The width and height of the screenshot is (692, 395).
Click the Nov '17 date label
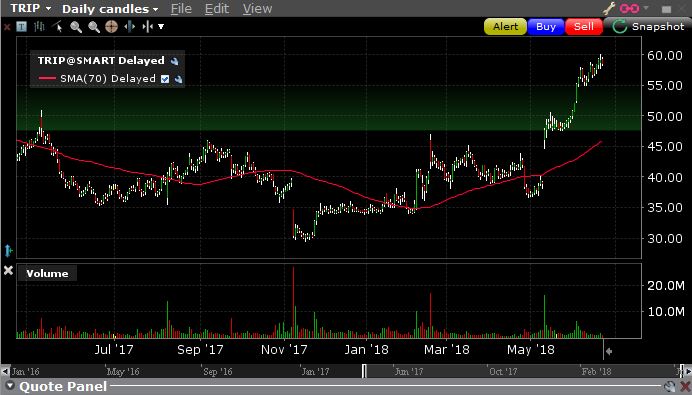(284, 350)
